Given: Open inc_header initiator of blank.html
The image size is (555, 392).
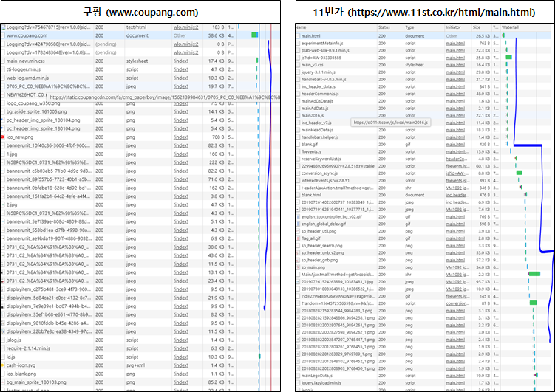Looking at the screenshot, I should pyautogui.click(x=457, y=195).
